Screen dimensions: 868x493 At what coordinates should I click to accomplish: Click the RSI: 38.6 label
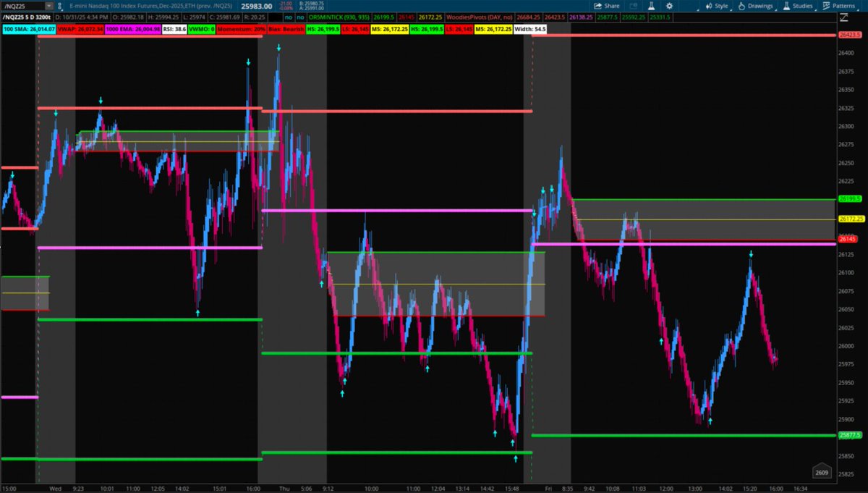[174, 28]
